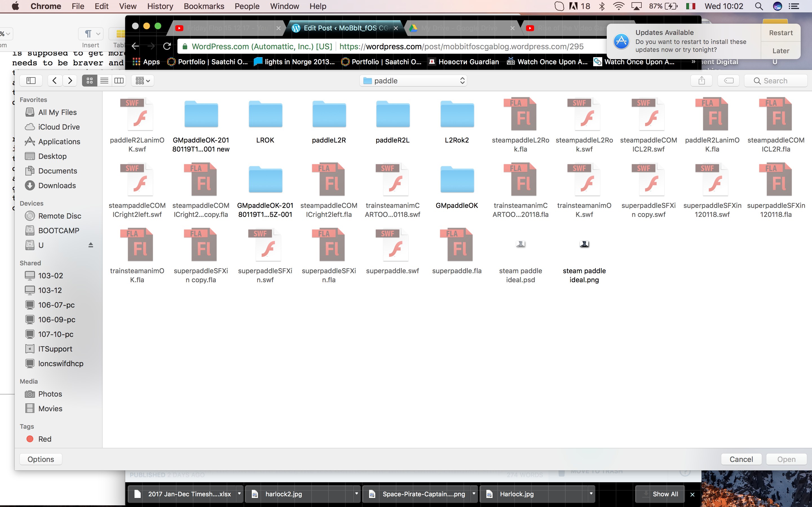Click the Search field
The height and width of the screenshot is (507, 812).
tap(775, 81)
